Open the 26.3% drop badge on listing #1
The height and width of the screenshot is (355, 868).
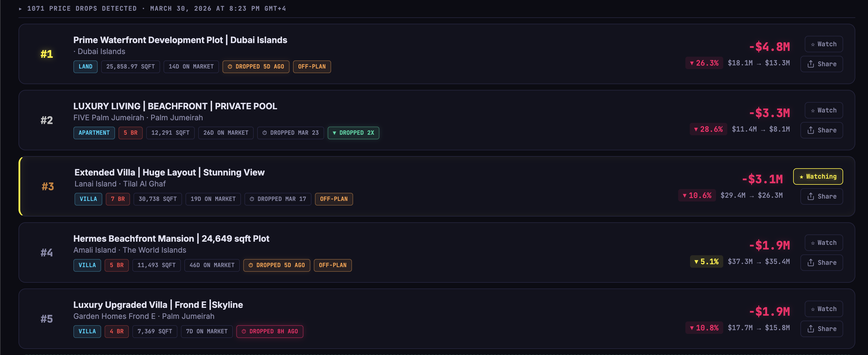point(704,63)
